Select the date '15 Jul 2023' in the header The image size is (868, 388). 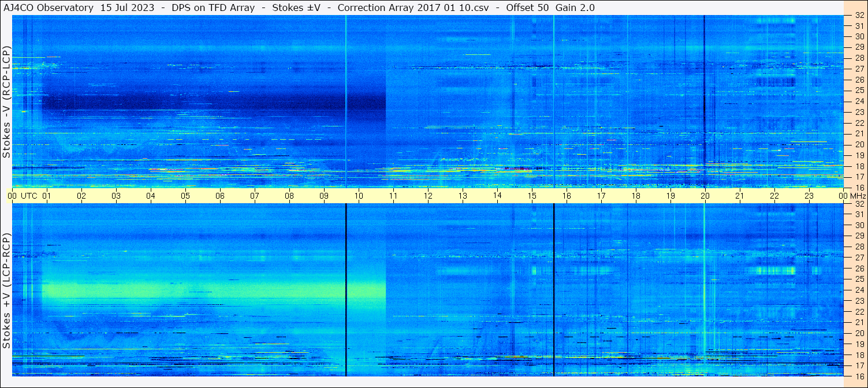point(126,8)
